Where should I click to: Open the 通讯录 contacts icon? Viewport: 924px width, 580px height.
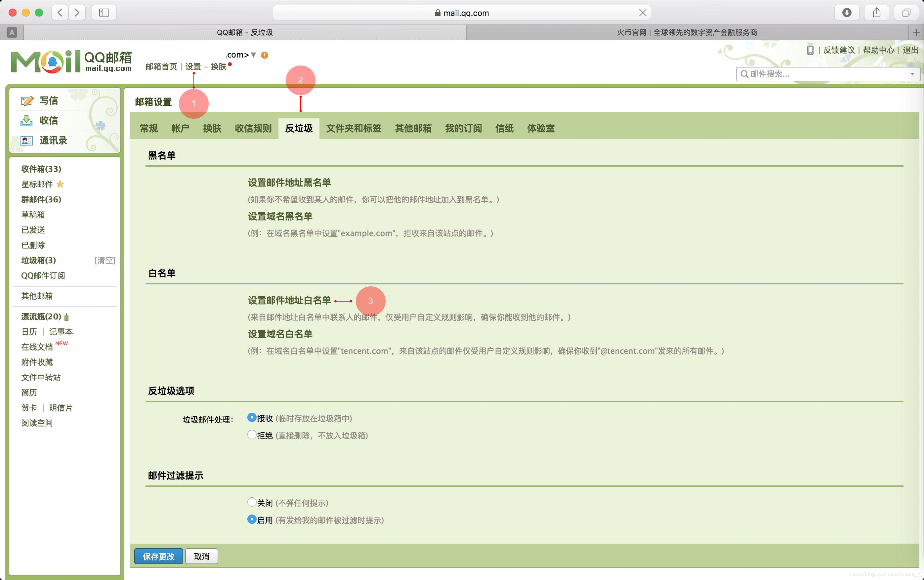tap(27, 141)
